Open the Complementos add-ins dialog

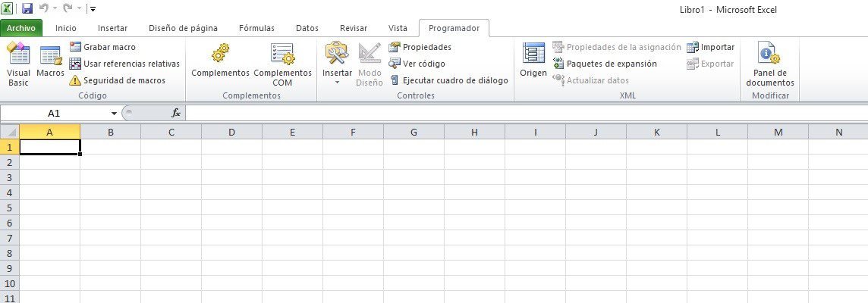(x=220, y=61)
